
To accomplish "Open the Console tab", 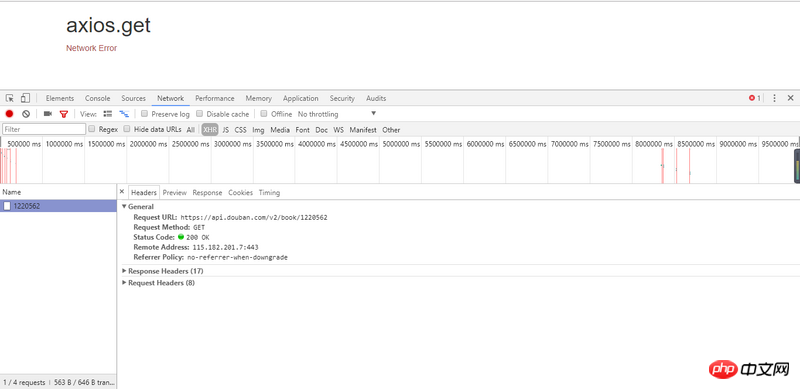I will click(97, 98).
